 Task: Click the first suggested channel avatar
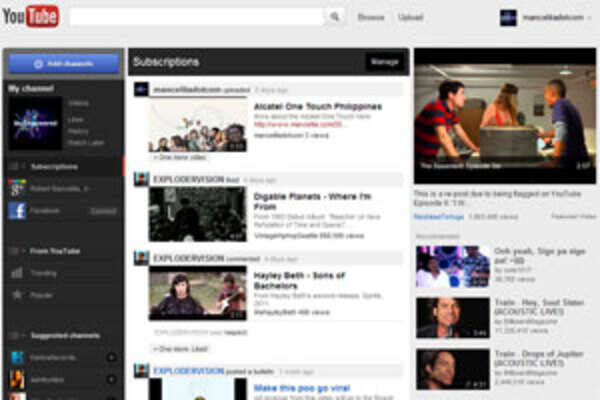pos(17,358)
